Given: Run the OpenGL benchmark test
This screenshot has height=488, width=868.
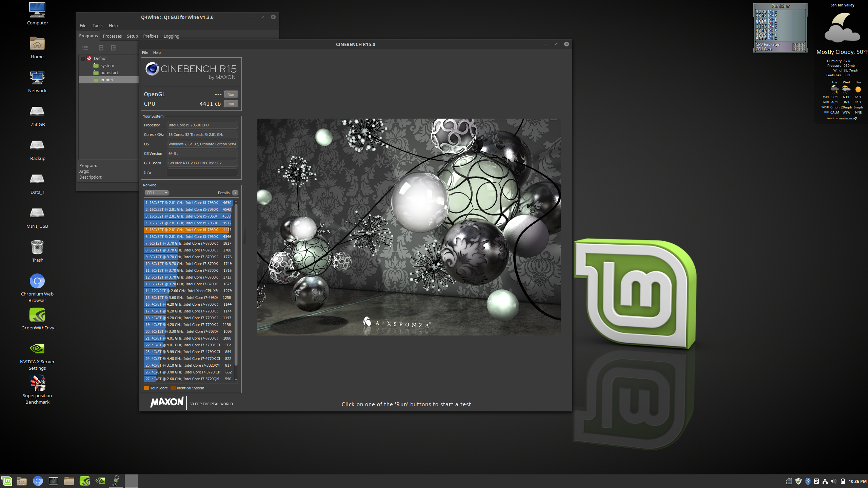Looking at the screenshot, I should coord(231,95).
